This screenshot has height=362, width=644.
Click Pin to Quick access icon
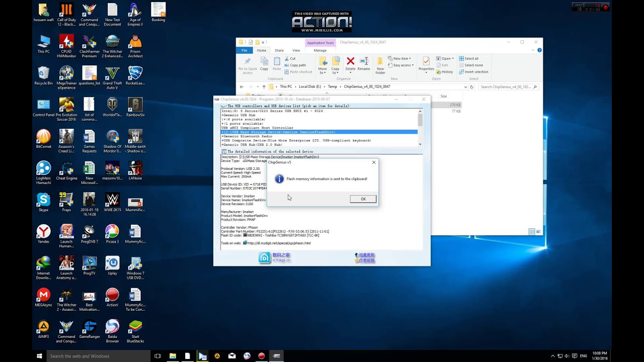pyautogui.click(x=247, y=62)
